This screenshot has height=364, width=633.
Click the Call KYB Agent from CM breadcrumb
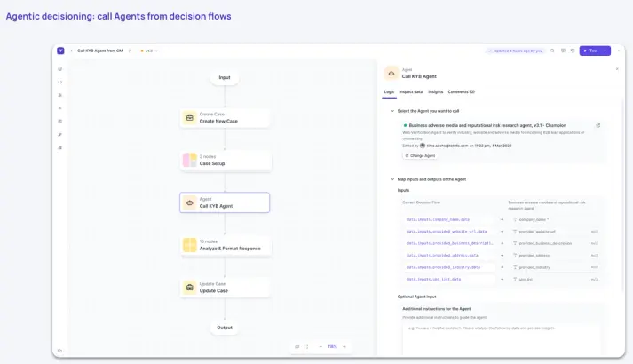tap(99, 51)
